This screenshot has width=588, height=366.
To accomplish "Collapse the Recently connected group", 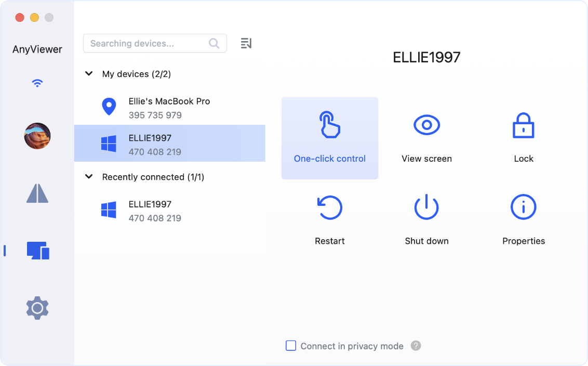I will pyautogui.click(x=89, y=177).
